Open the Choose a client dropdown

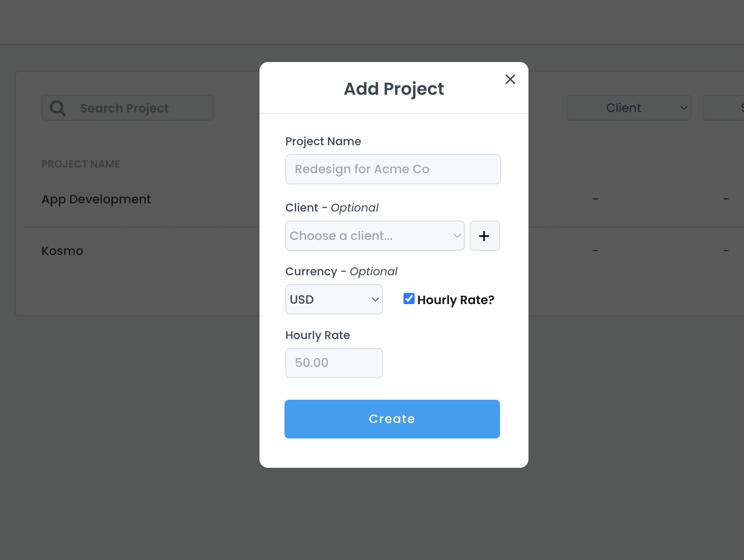click(375, 236)
